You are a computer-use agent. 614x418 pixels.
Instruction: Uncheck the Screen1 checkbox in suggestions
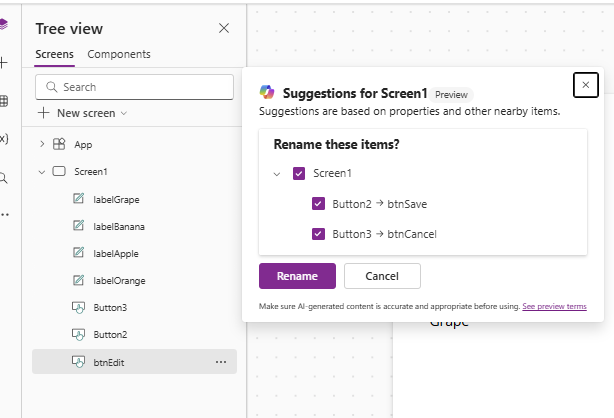299,173
